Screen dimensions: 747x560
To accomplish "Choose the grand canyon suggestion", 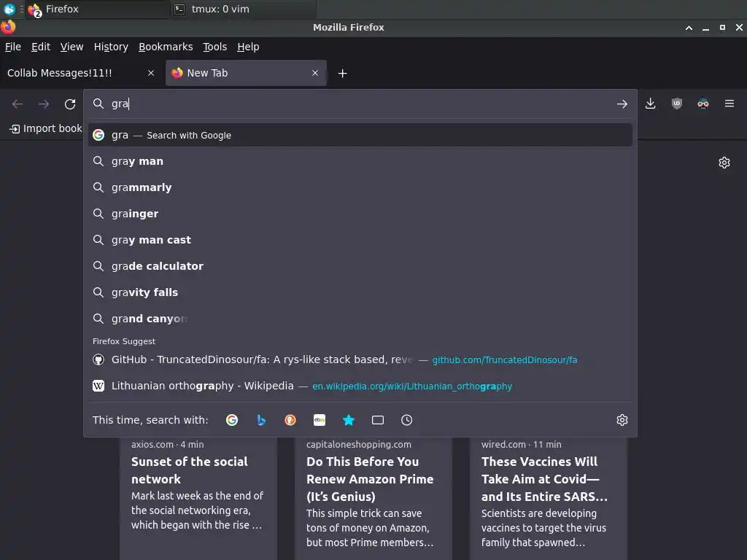I will pos(360,319).
